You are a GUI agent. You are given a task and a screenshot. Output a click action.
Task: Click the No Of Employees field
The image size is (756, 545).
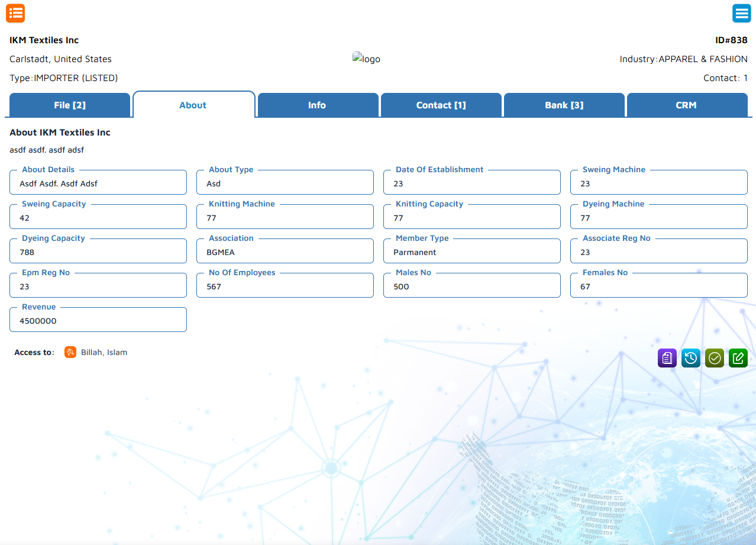[285, 285]
